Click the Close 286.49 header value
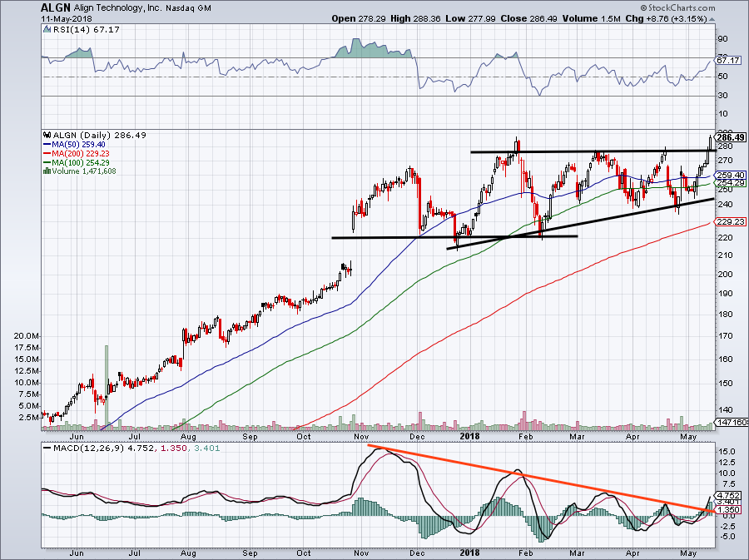This screenshot has height=560, width=749. click(x=529, y=18)
